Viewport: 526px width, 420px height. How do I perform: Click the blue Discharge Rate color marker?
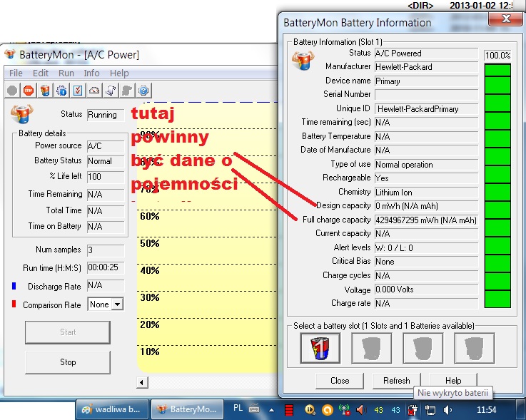[14, 286]
